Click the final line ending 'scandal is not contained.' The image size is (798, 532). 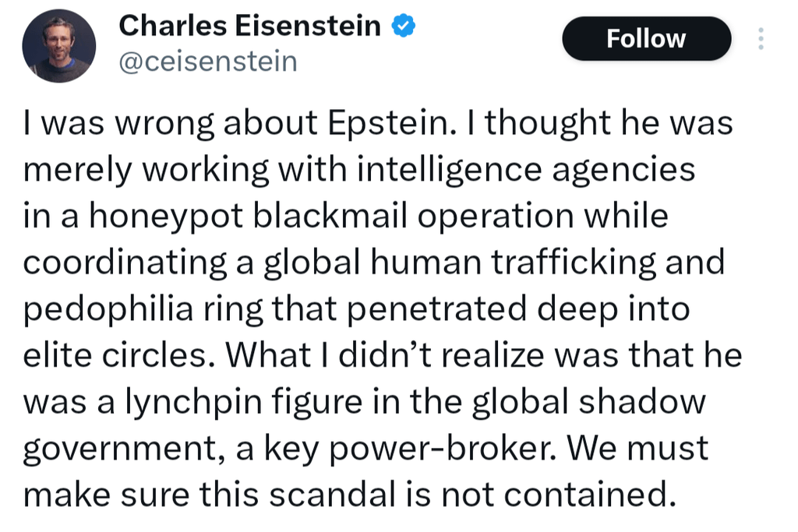[x=350, y=495]
